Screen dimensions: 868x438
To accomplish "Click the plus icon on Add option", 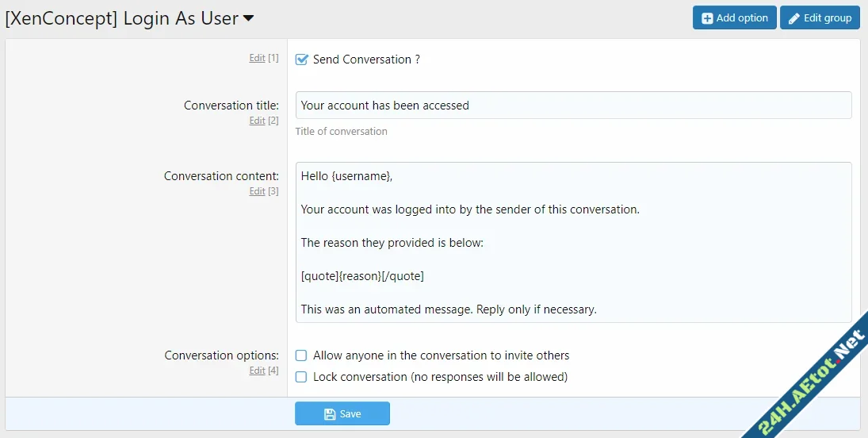I will pos(707,18).
